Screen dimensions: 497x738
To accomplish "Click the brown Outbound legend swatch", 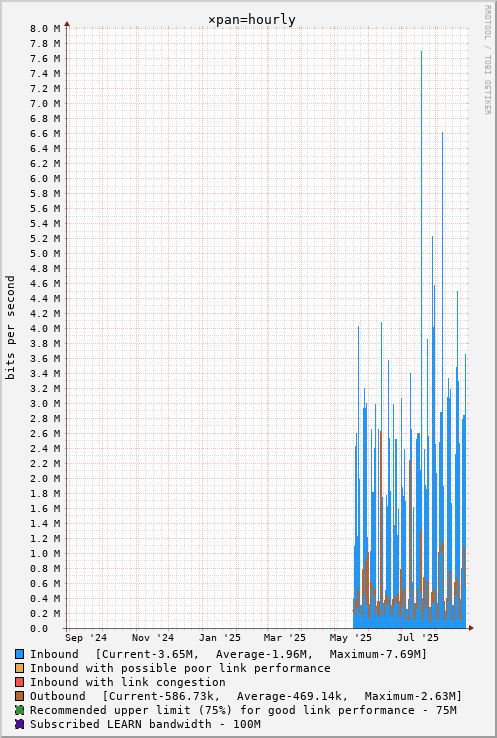I will click(x=19, y=696).
